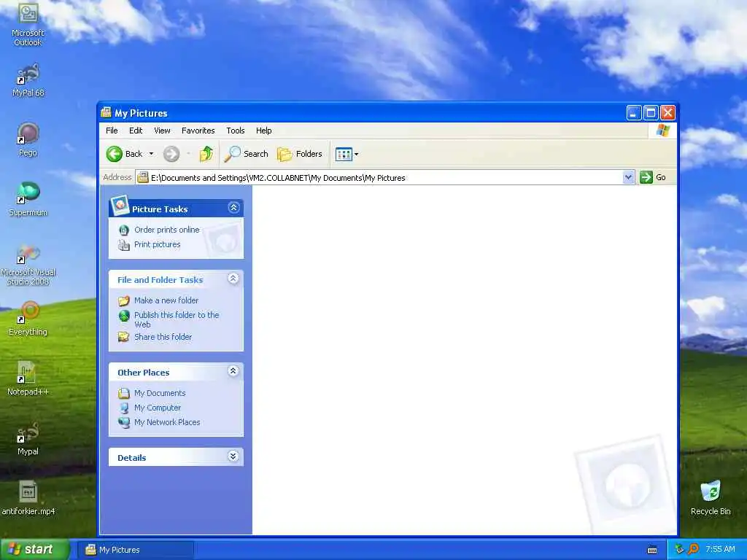Click the greyed Forward arrow button

[171, 154]
